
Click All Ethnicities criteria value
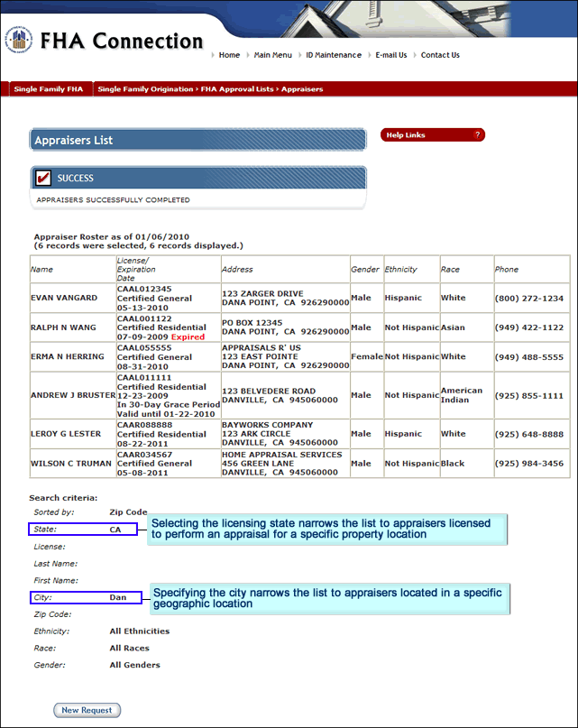[x=139, y=631]
